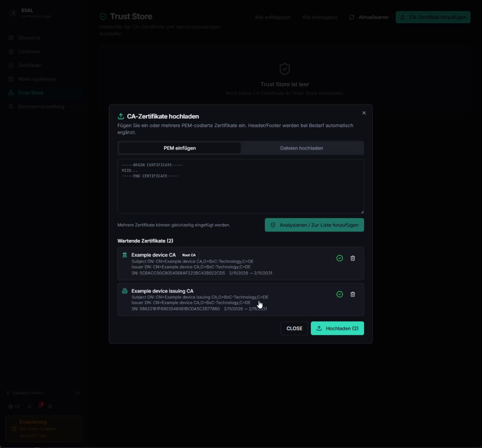The width and height of the screenshot is (482, 448).
Task: Click the CLOSE button
Action: click(294, 328)
